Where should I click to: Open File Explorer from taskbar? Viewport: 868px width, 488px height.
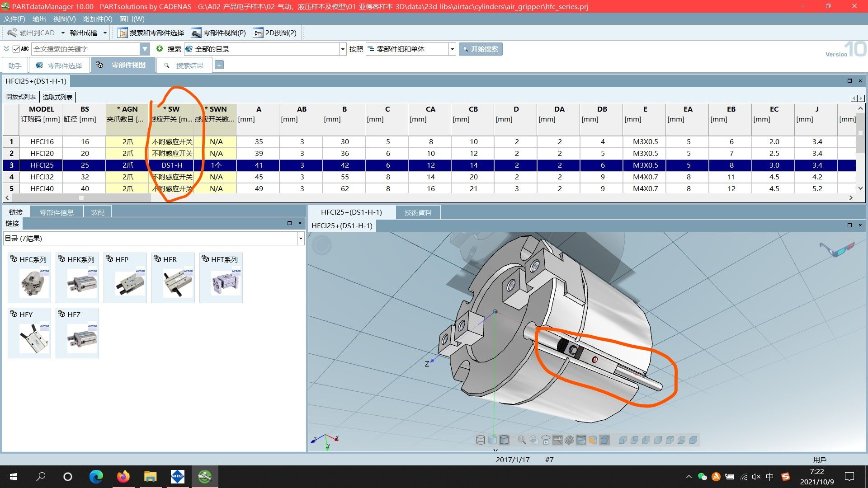[150, 476]
